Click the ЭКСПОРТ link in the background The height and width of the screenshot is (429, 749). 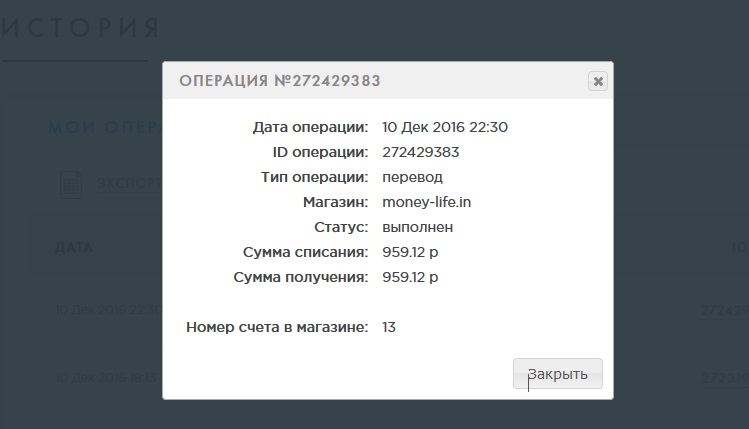click(129, 183)
